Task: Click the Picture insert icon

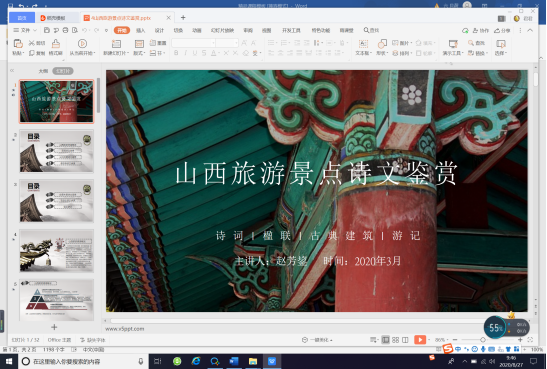Action: point(395,43)
